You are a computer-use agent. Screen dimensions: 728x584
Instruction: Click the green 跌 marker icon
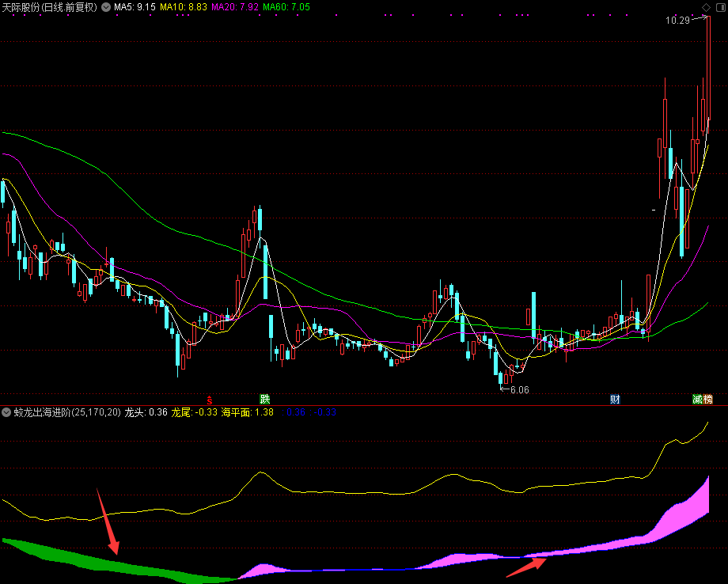click(265, 399)
